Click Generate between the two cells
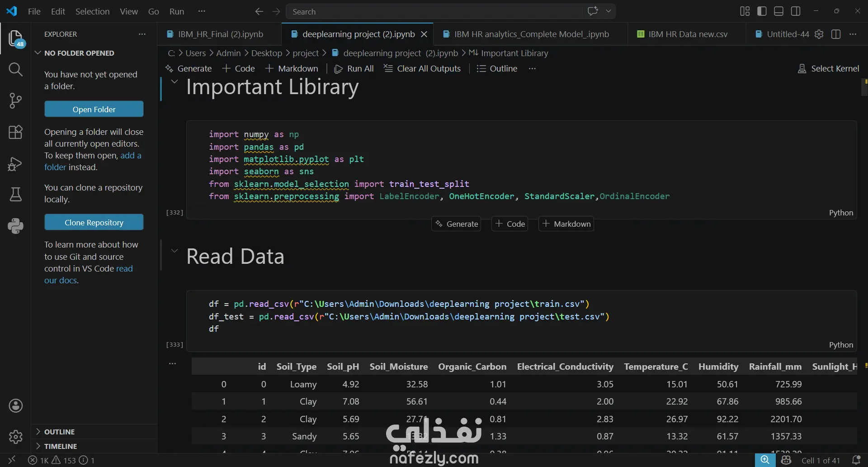 pos(456,224)
